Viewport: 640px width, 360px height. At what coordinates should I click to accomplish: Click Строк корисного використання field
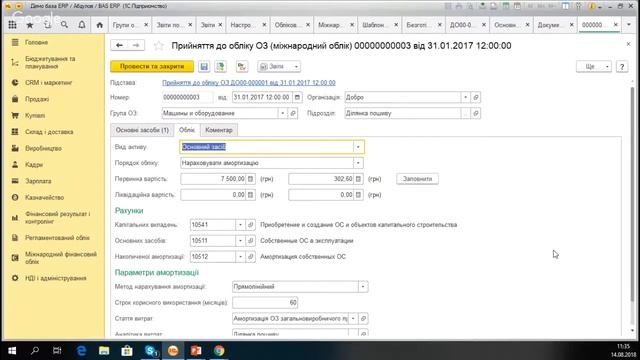click(x=265, y=302)
